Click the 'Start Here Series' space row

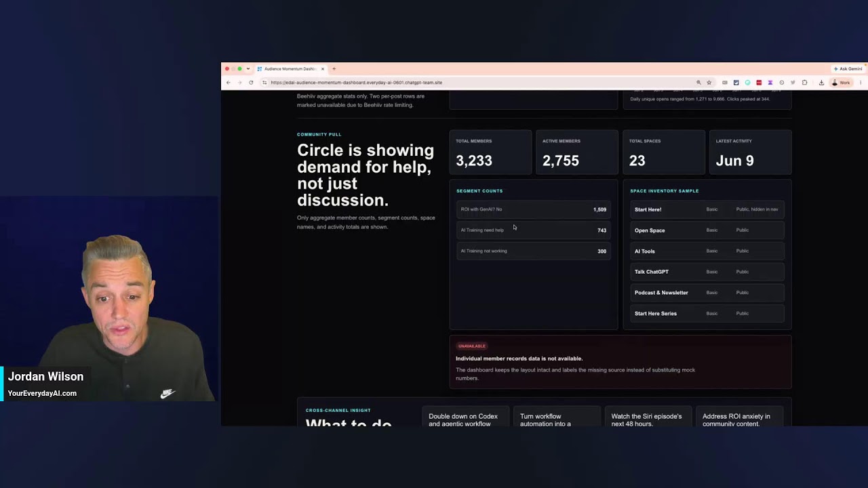click(x=707, y=313)
